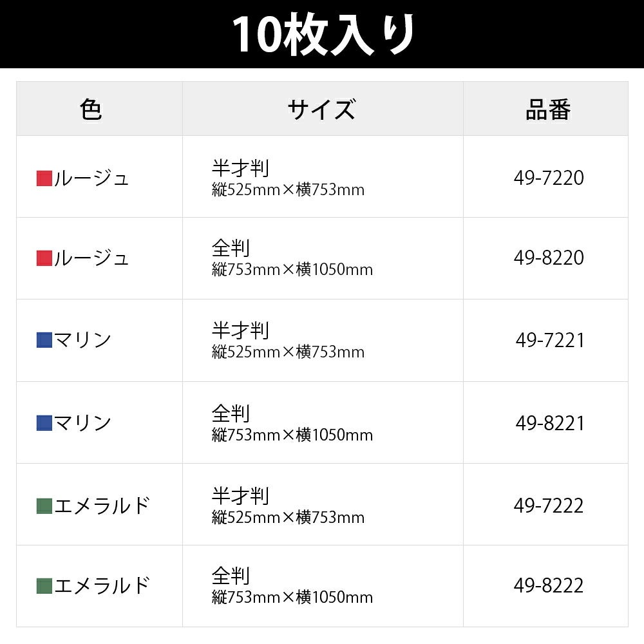Click product number 49-8221

(x=550, y=423)
